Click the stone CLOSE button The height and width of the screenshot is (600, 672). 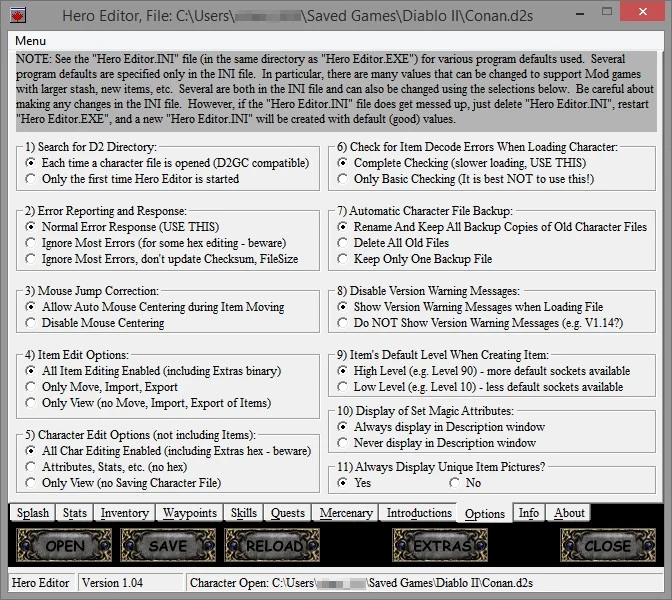(x=608, y=546)
